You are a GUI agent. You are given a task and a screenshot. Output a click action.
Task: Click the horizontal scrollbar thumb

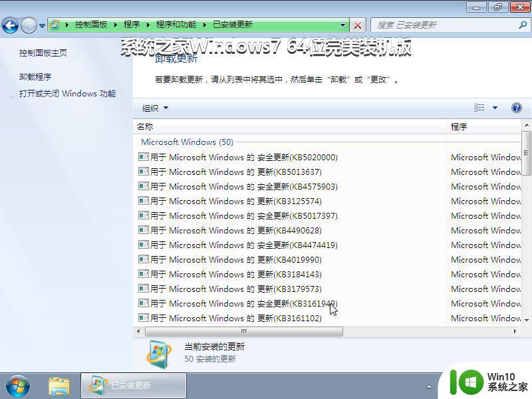click(243, 331)
